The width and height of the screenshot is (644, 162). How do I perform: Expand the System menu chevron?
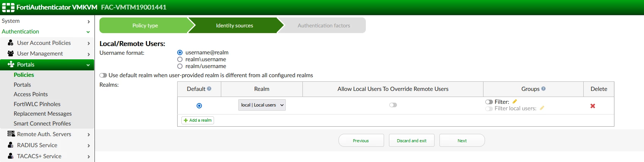click(x=88, y=22)
